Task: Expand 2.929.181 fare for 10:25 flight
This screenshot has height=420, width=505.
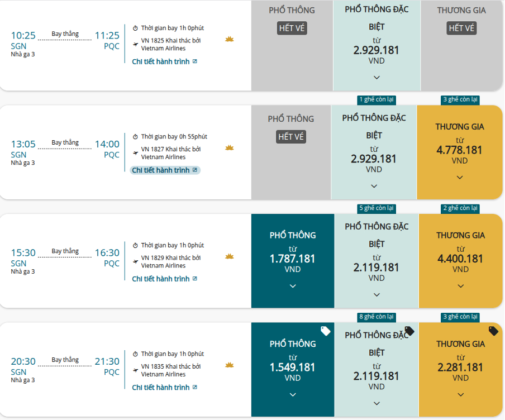Action: (377, 77)
